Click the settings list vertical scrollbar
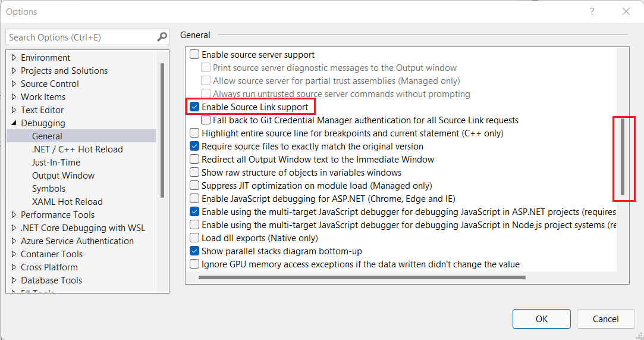 (x=623, y=157)
